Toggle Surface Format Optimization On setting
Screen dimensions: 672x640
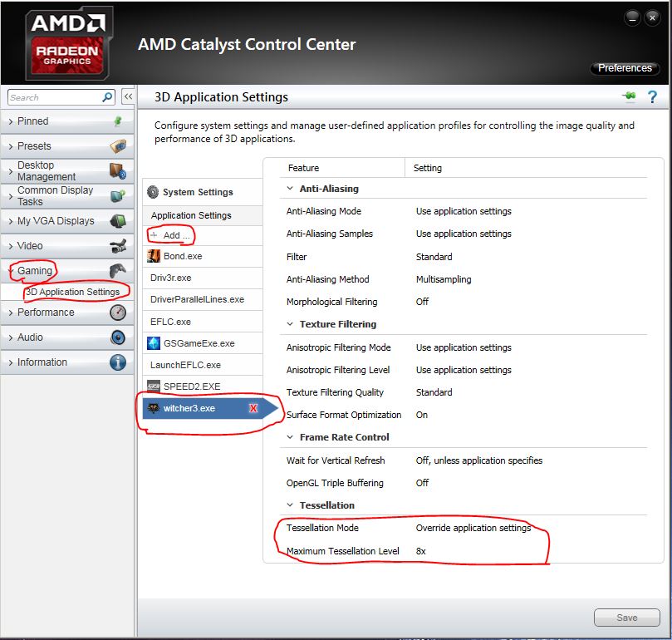[x=422, y=415]
